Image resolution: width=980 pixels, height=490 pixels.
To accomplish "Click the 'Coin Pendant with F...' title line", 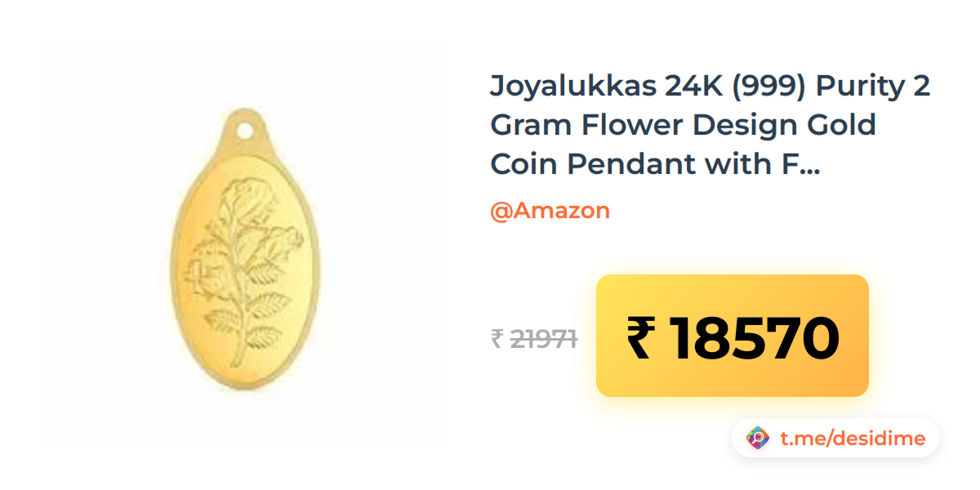I will (655, 164).
